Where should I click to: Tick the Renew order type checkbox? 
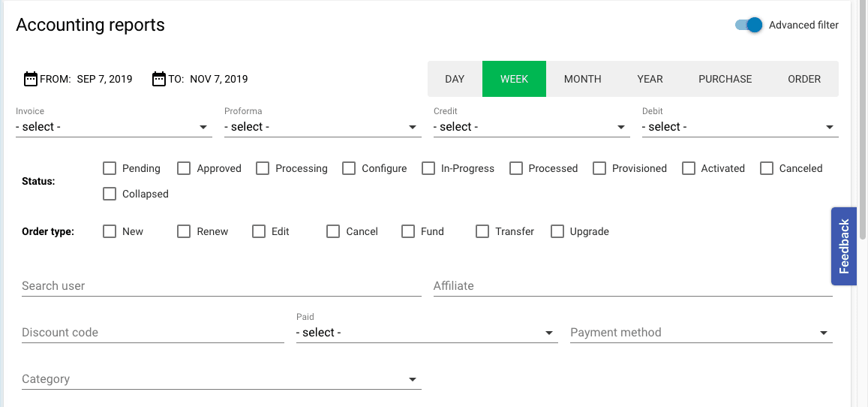[x=184, y=231]
